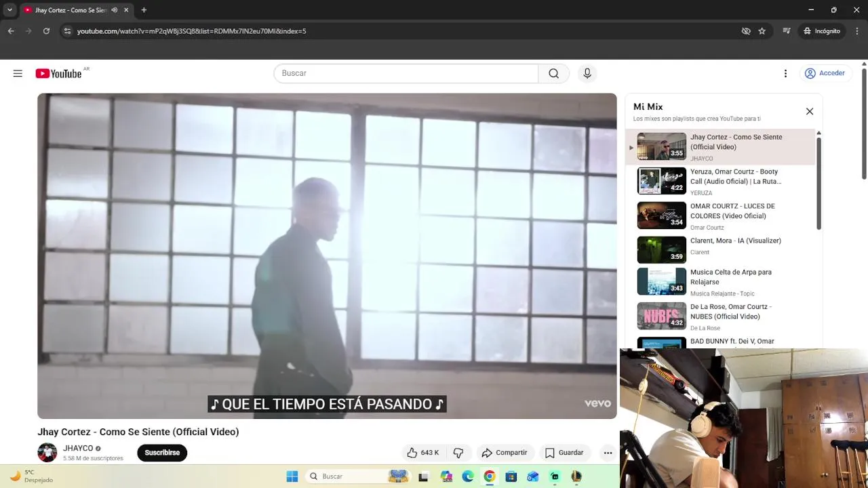The image size is (868, 488).
Task: Click the video title Jhay Cortez - Como Se Siente
Action: click(x=138, y=432)
